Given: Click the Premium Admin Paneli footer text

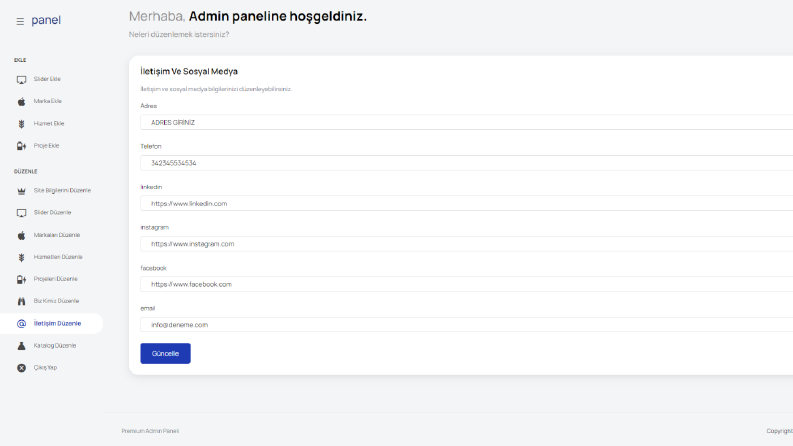Looking at the screenshot, I should point(150,431).
